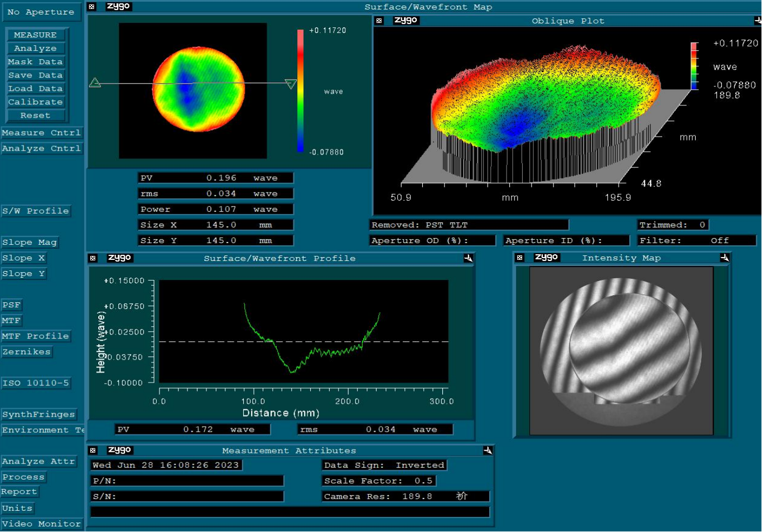Open the Measure Cntrl panel
Screen dimensions: 762x532
[x=42, y=133]
